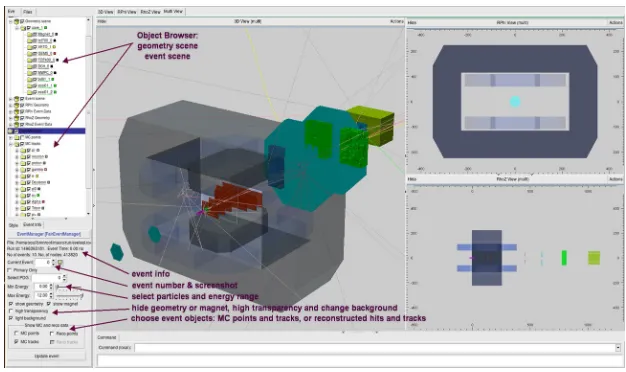Open the Command combo box dropdown
Image resolution: width=626 pixels, height=372 pixels.
(618, 348)
